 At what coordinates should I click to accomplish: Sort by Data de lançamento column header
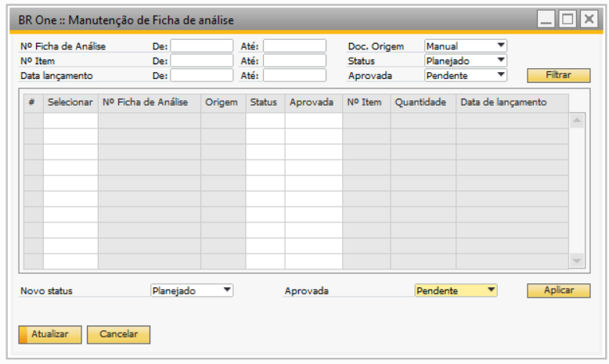click(503, 103)
